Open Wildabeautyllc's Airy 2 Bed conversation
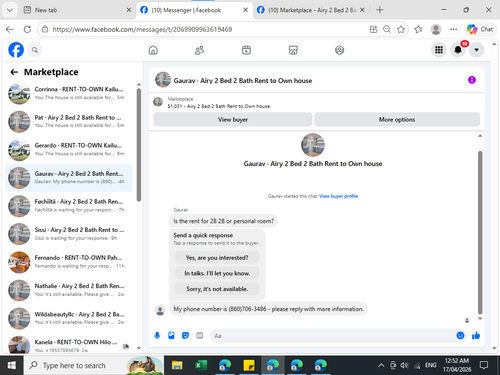Image resolution: width=500 pixels, height=375 pixels. pos(68,318)
